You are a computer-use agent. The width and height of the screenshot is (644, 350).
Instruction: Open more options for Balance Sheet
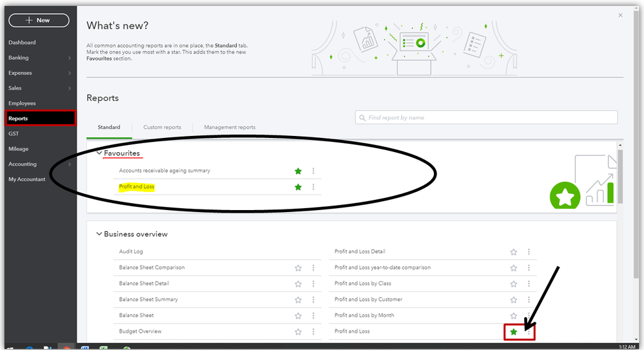[313, 316]
